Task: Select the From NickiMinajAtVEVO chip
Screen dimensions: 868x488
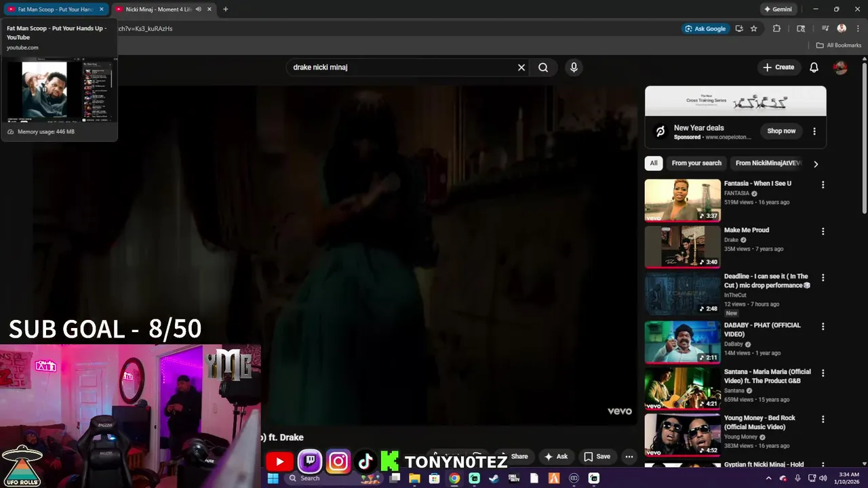Action: tap(768, 163)
